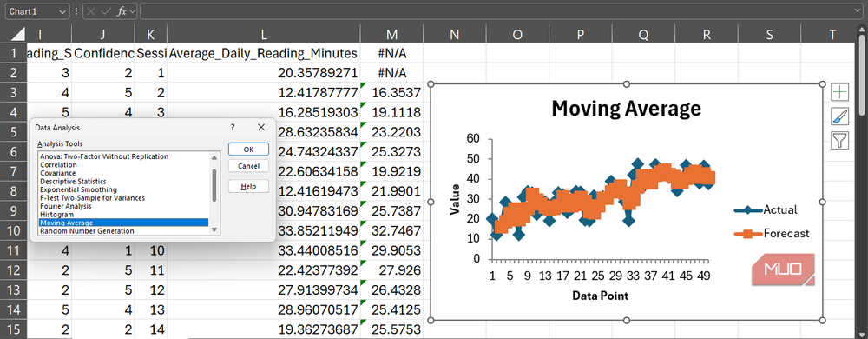Expand the Name Box dropdown

(62, 11)
